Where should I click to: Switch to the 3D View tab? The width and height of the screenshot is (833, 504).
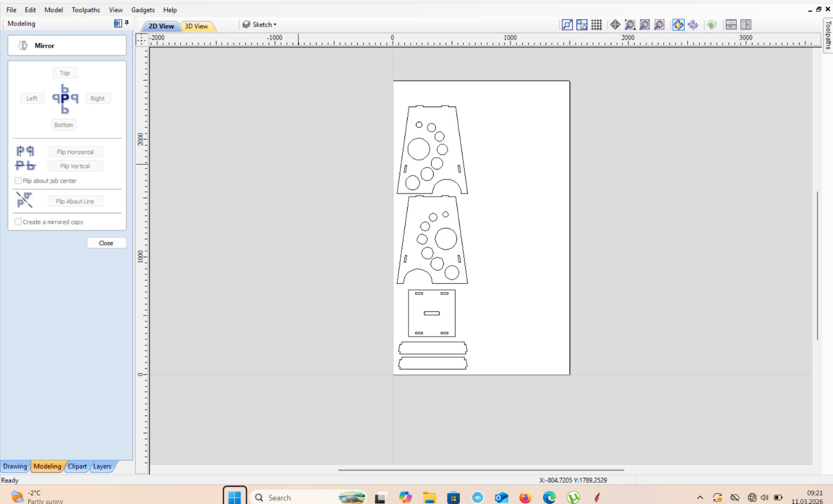tap(197, 25)
